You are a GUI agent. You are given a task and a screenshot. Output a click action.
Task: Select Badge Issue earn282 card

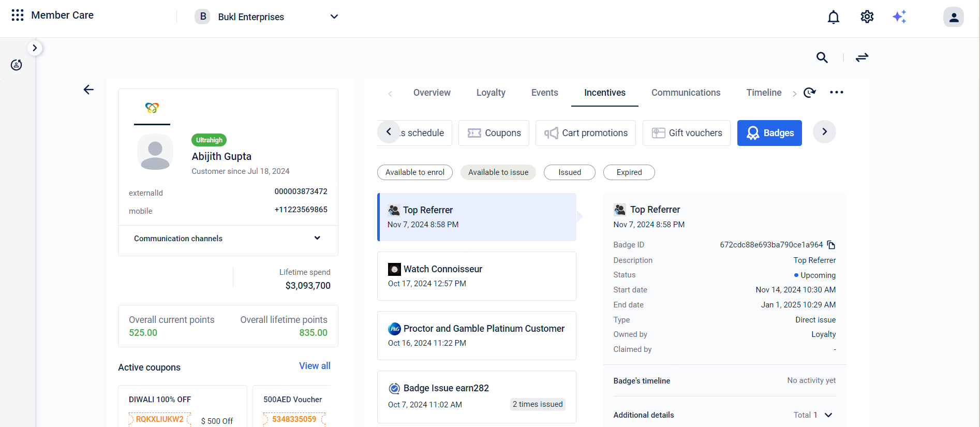click(x=477, y=396)
